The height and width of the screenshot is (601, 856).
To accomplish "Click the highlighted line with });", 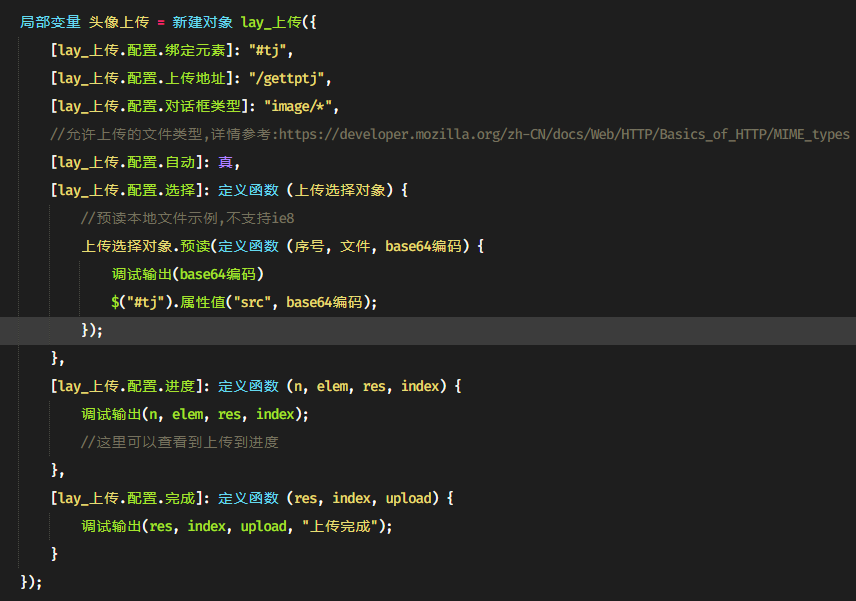I will click(x=428, y=330).
